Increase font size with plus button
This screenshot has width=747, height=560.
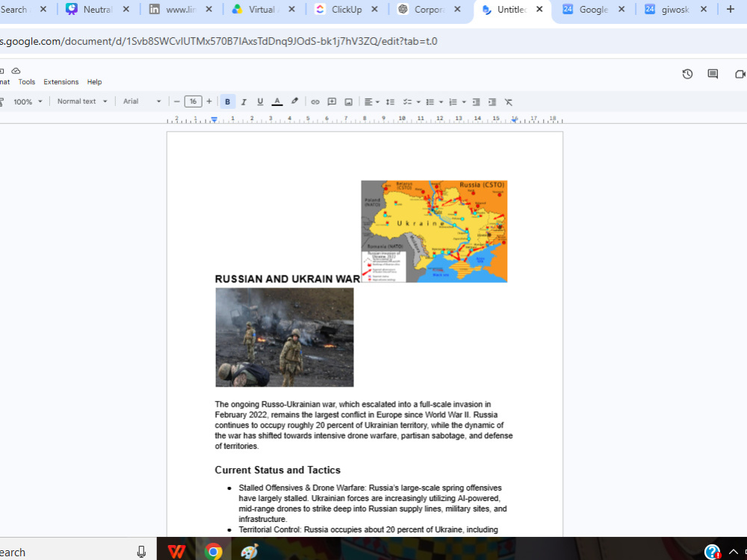pos(208,102)
